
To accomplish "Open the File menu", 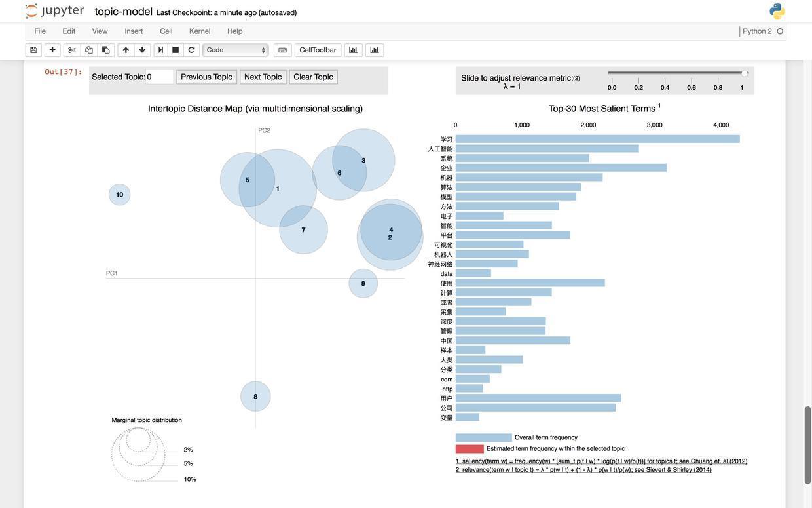I will [40, 31].
